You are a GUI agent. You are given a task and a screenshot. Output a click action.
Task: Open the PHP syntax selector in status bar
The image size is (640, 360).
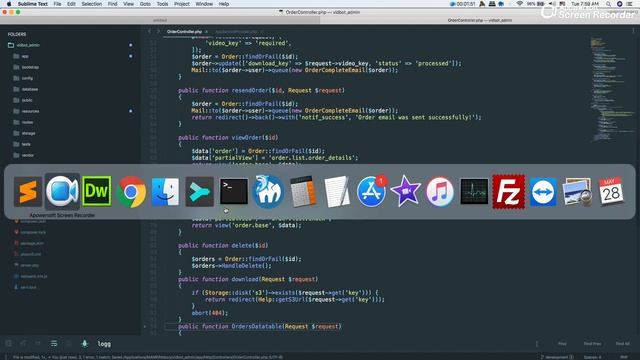pyautogui.click(x=624, y=357)
